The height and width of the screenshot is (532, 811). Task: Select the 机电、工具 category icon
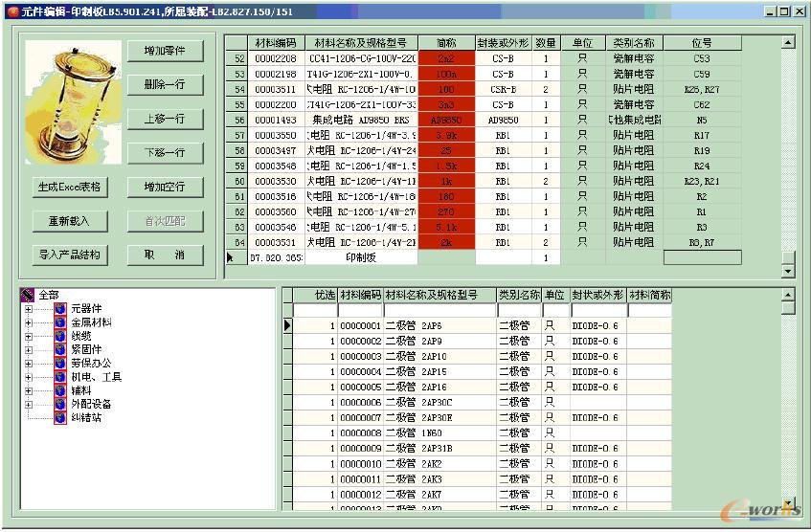pos(59,377)
